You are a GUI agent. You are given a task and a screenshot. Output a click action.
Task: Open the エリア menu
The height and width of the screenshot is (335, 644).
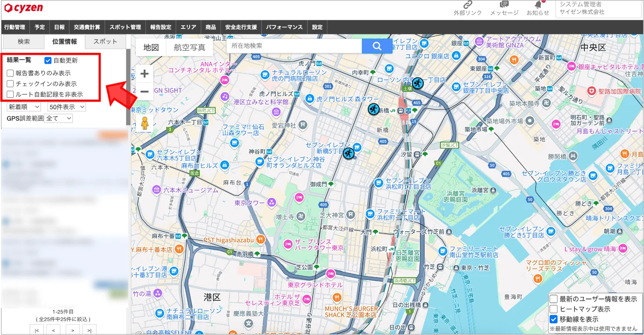[x=188, y=27]
